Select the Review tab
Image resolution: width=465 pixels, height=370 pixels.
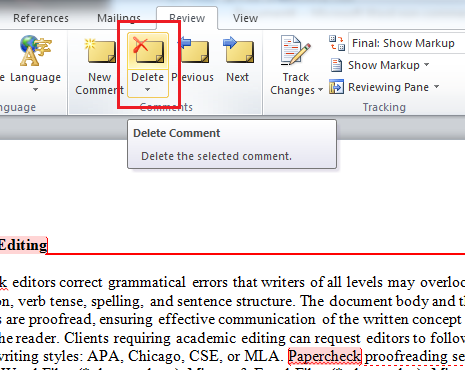pyautogui.click(x=187, y=18)
